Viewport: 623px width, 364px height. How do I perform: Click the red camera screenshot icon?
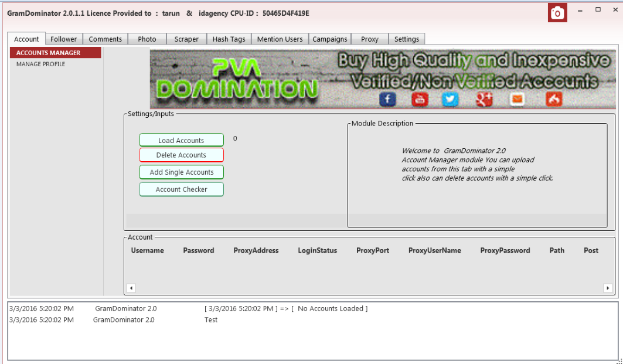coord(557,13)
